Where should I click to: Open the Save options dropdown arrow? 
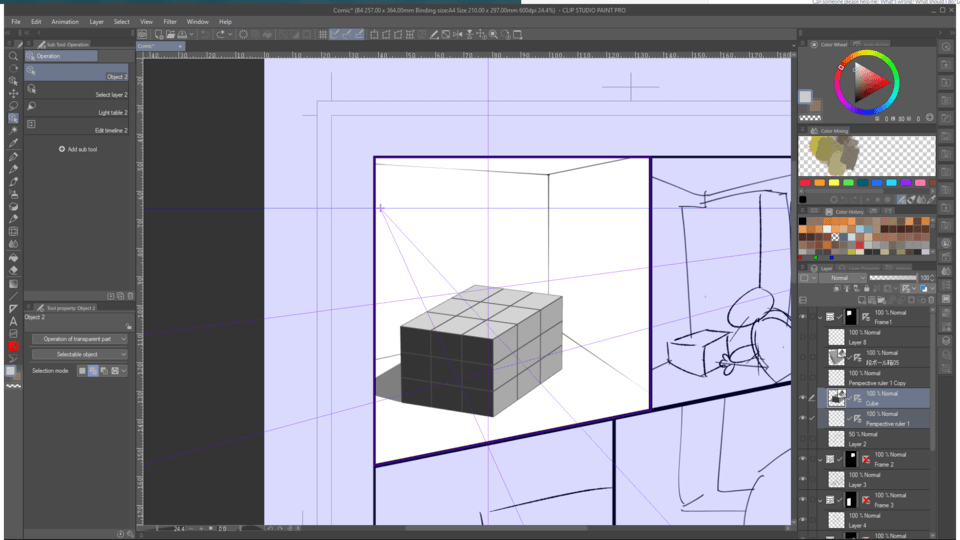point(192,34)
